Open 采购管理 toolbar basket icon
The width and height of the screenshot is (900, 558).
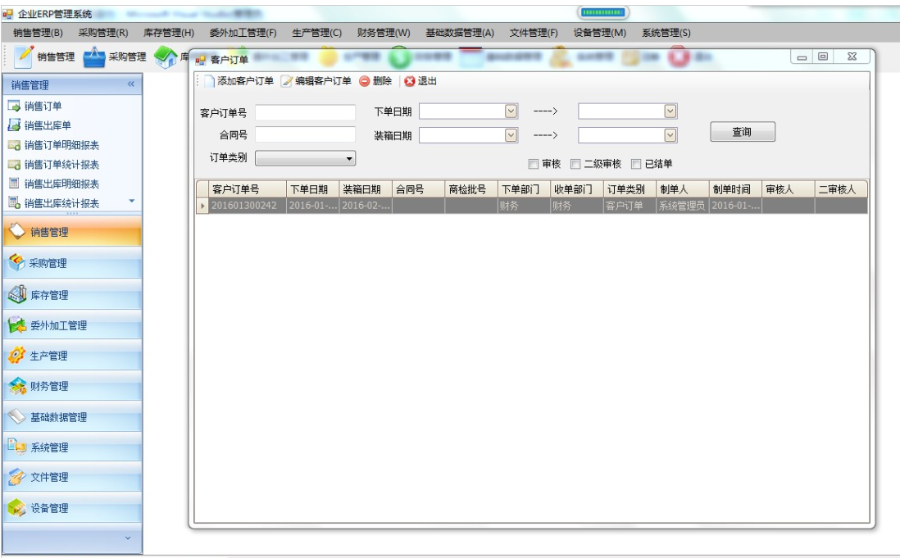[94, 57]
